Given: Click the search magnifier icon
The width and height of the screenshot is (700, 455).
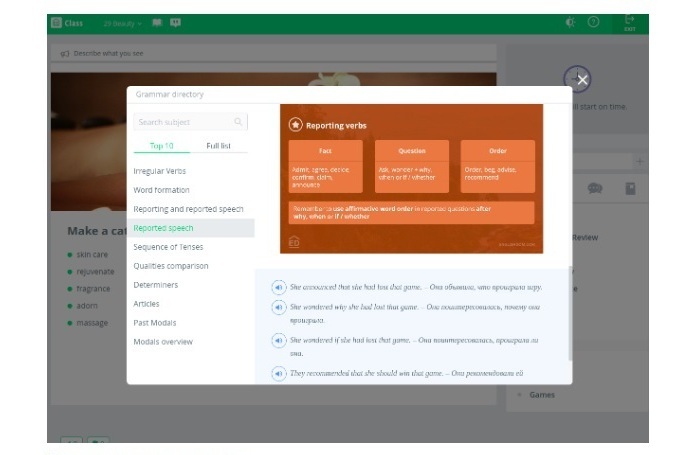Looking at the screenshot, I should pos(238,122).
